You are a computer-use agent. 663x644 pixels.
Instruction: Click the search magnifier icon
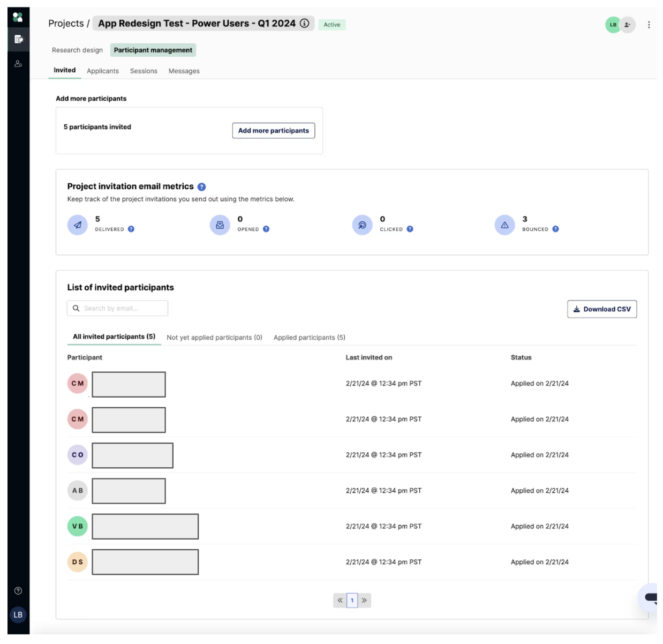(76, 309)
